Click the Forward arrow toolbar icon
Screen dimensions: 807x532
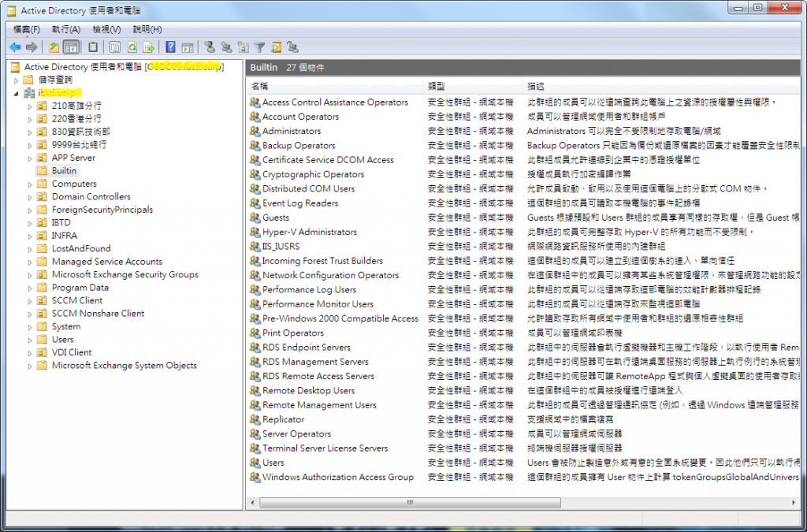32,47
